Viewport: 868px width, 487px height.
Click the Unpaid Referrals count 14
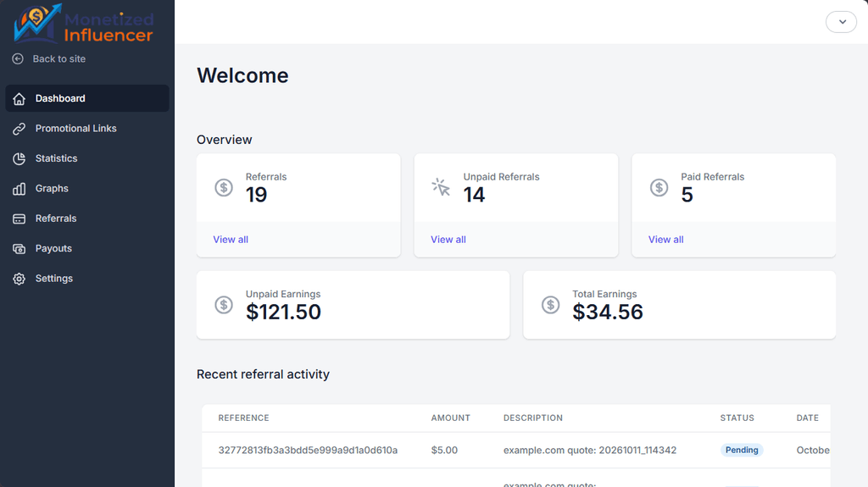[x=474, y=195]
